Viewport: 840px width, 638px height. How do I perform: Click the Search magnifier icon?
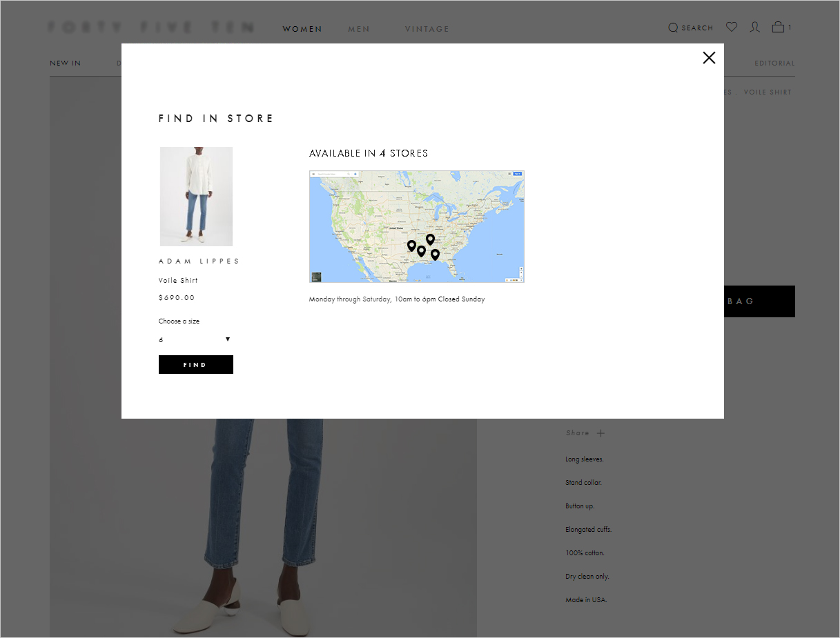[673, 28]
